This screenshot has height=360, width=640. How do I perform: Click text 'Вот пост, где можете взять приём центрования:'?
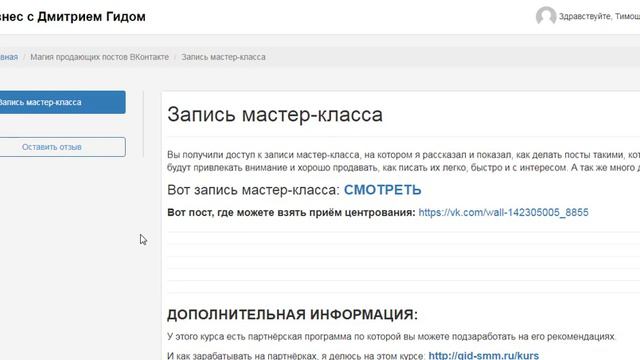pyautogui.click(x=291, y=212)
